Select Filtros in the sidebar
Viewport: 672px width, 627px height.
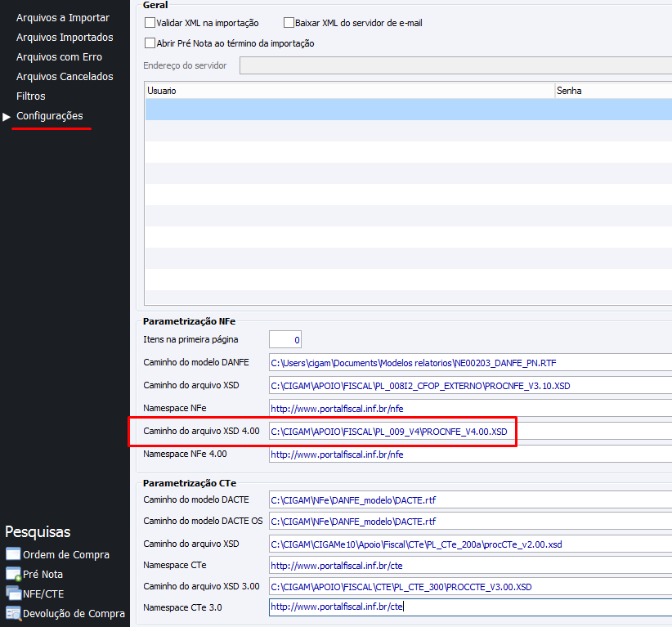[x=31, y=96]
